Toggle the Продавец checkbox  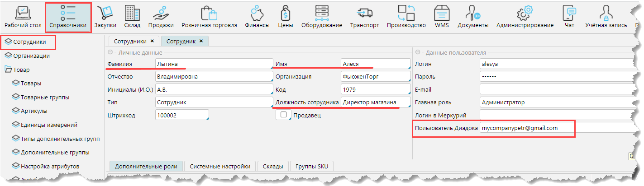pos(284,116)
